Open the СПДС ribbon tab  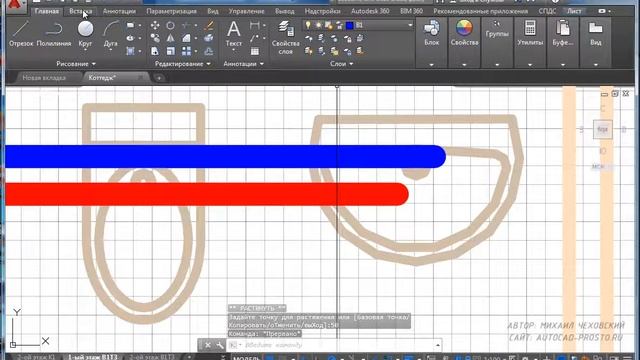click(x=547, y=11)
